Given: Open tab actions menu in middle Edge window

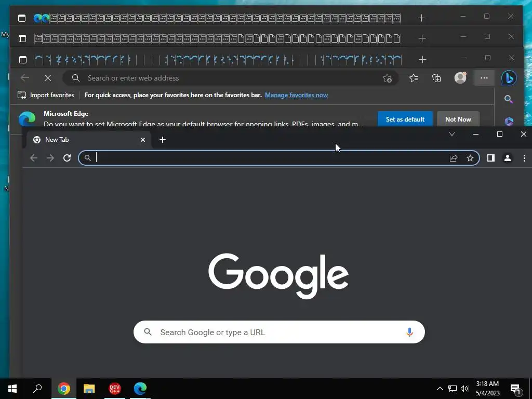Looking at the screenshot, I should tap(22, 38).
